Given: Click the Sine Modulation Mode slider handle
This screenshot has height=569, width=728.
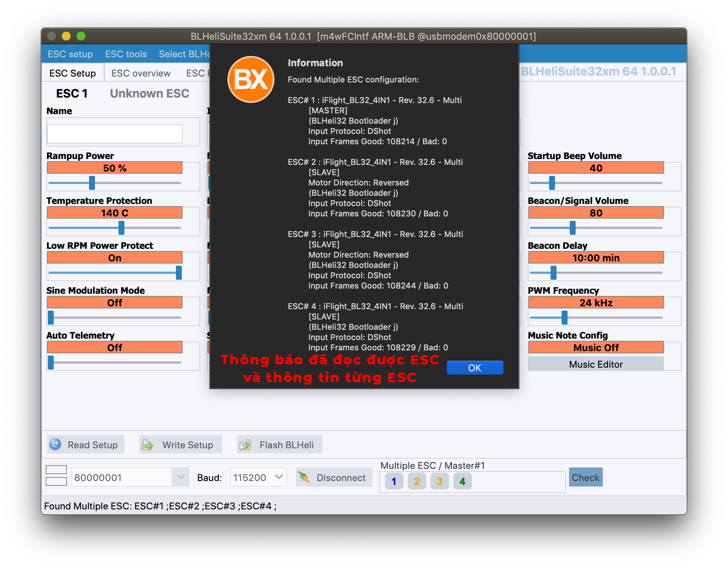Looking at the screenshot, I should point(51,318).
